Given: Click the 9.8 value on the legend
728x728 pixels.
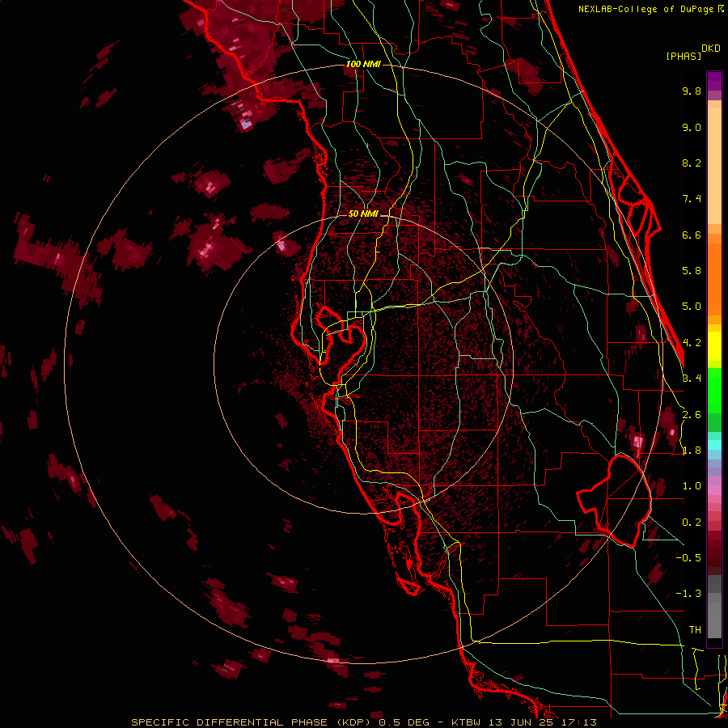Looking at the screenshot, I should (x=692, y=91).
